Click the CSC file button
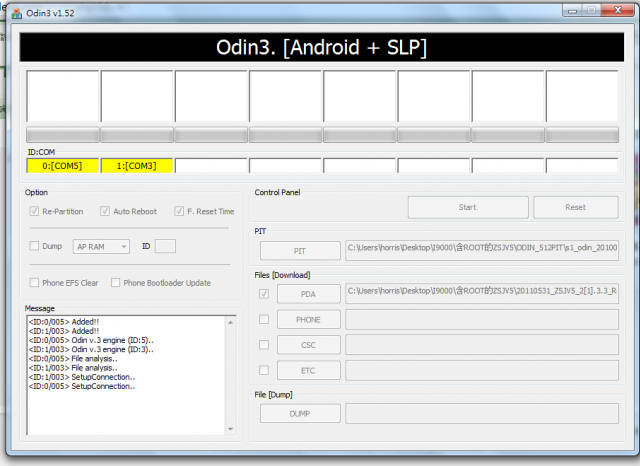 click(x=309, y=345)
